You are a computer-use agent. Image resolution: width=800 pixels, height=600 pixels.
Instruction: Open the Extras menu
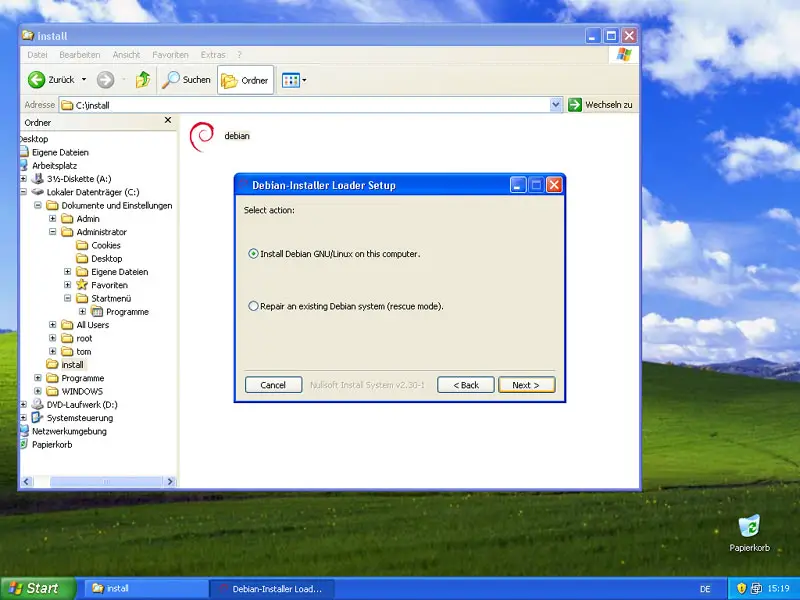point(213,55)
